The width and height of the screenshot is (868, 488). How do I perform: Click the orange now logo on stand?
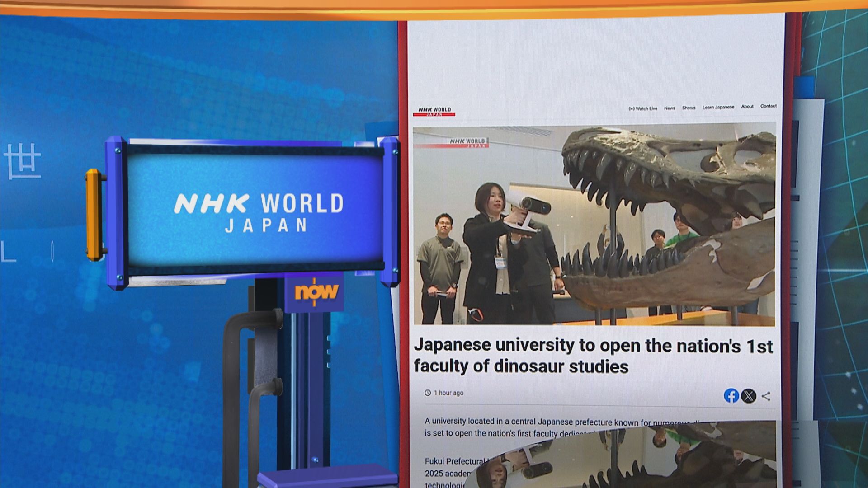(x=316, y=291)
